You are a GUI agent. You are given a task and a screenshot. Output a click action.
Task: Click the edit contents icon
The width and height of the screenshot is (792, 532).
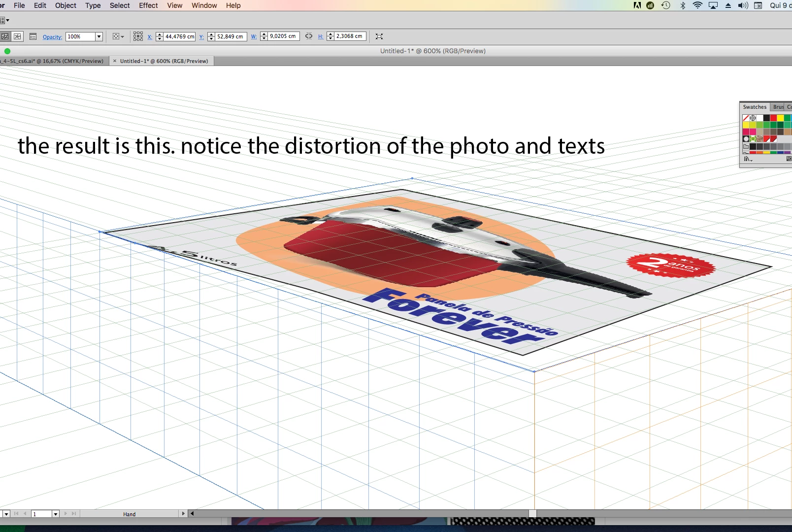[17, 36]
